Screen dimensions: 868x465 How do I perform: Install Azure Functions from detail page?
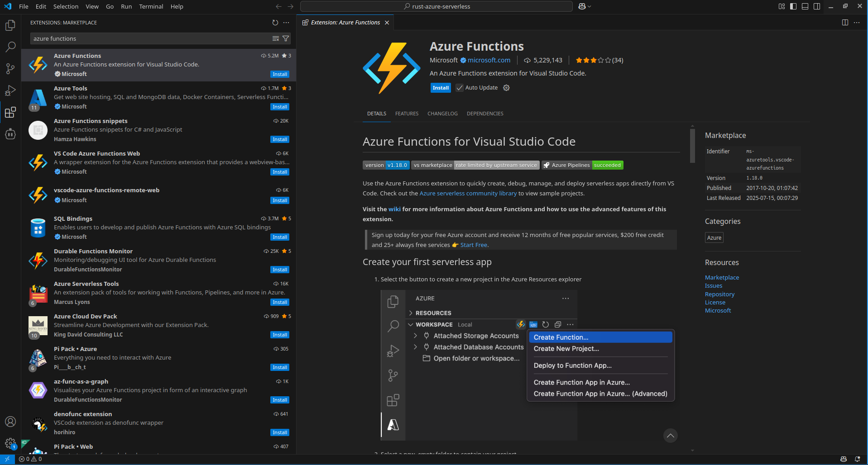(x=441, y=88)
